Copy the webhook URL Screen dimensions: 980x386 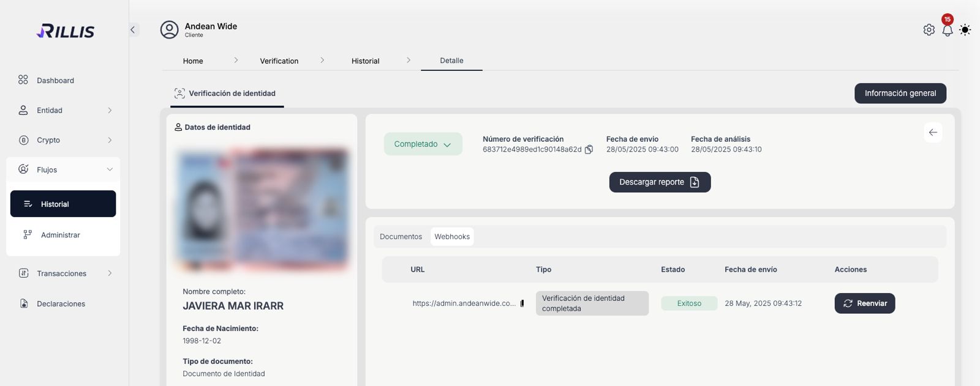[522, 303]
